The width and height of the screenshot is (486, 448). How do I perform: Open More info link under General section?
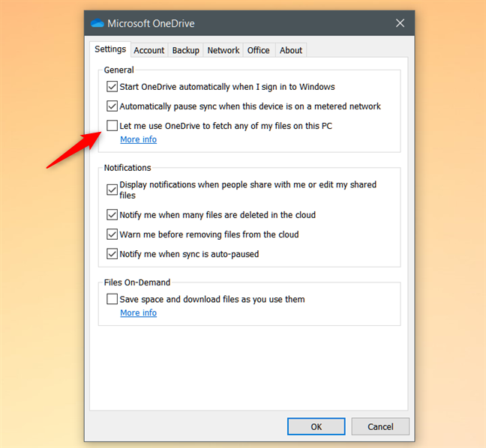tap(139, 139)
